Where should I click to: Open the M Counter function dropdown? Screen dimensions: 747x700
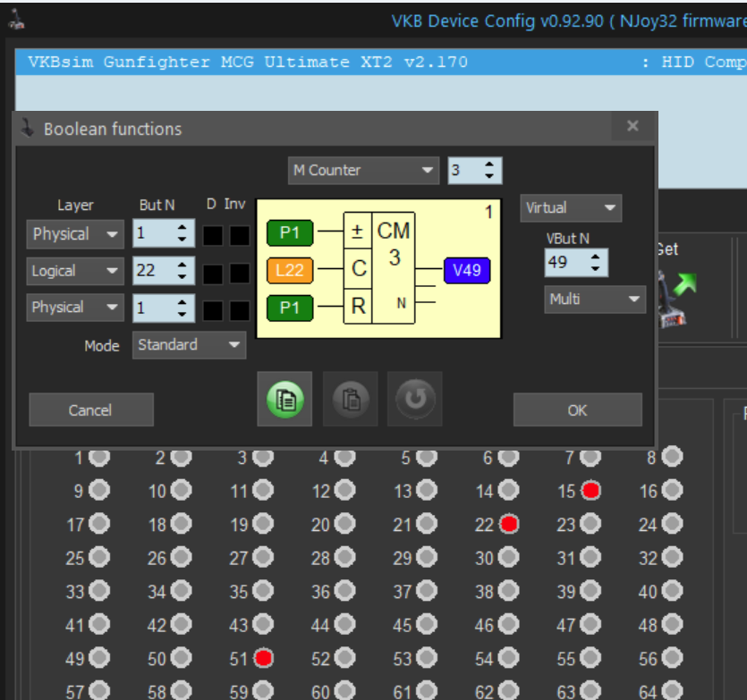click(363, 171)
